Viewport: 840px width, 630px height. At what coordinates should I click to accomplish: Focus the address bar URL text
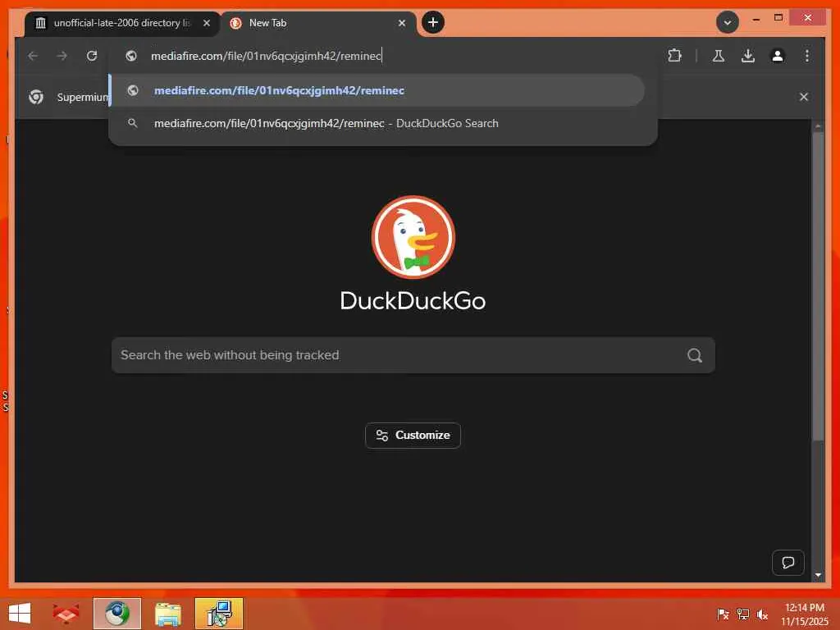point(267,56)
